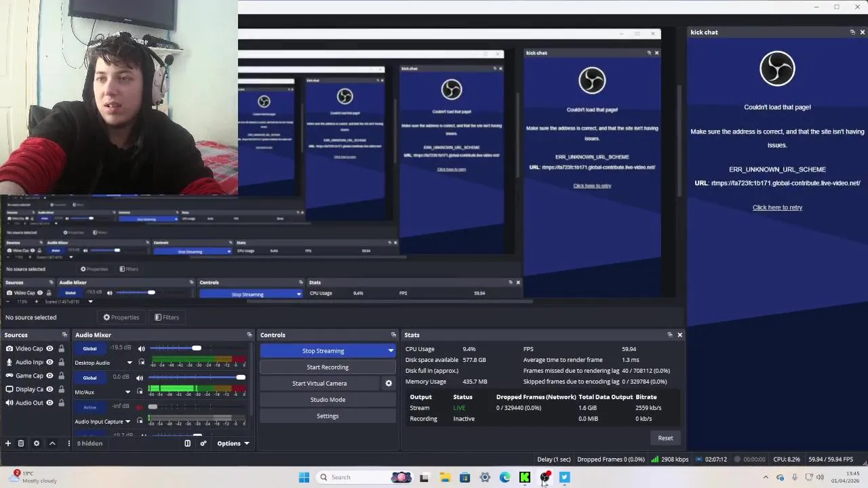Open the Sources toolbar three-dot menu
Screen dimensions: 868x488
(68, 443)
